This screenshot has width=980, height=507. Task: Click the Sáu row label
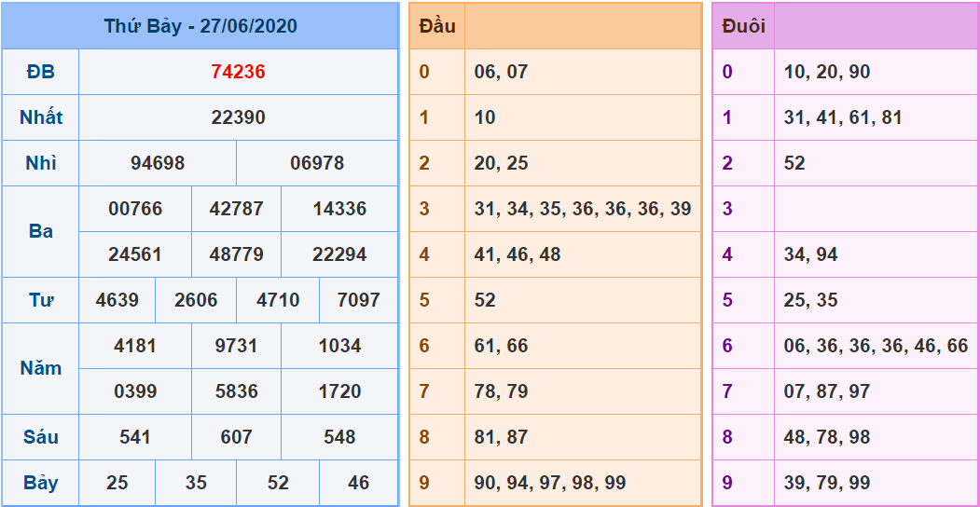(x=41, y=437)
